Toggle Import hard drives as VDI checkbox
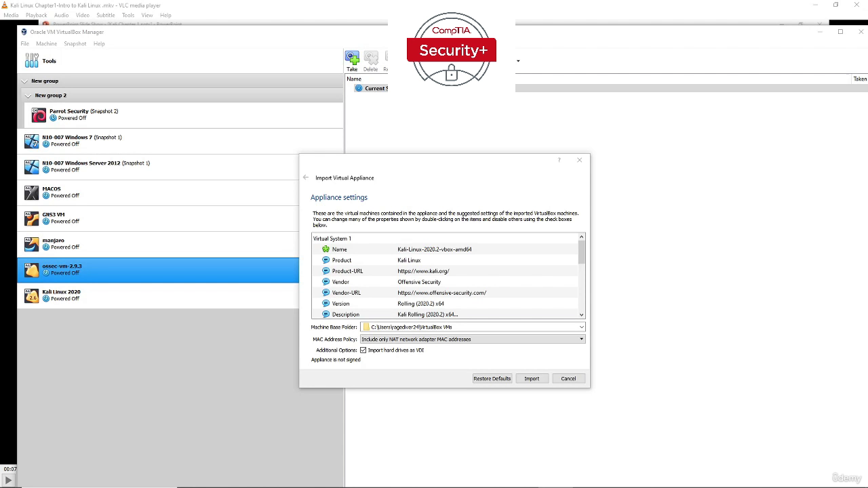The image size is (868, 488). 363,350
